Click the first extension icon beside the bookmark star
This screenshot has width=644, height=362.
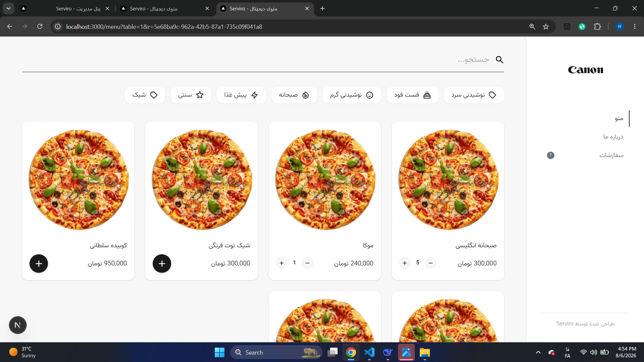(x=567, y=27)
